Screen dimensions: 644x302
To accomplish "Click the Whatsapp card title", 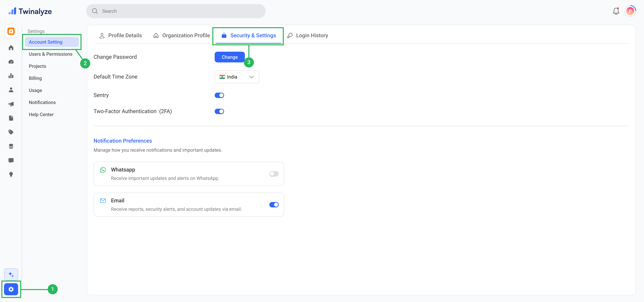I will (123, 170).
